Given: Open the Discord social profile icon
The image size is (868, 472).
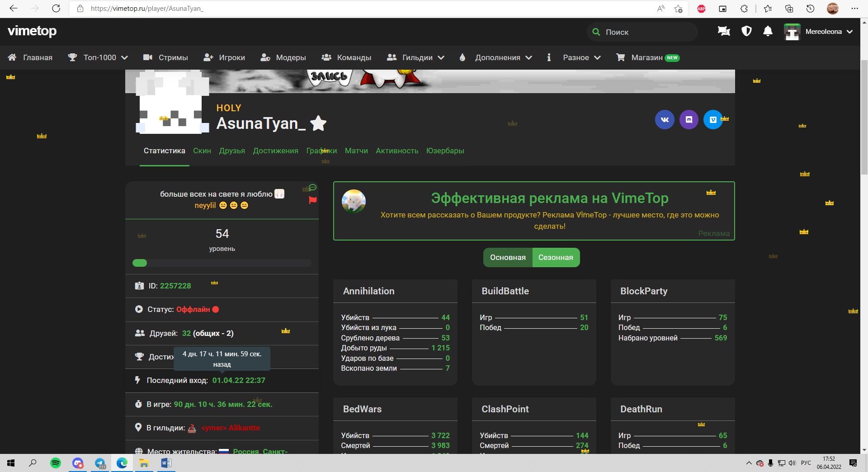Looking at the screenshot, I should pyautogui.click(x=689, y=120).
